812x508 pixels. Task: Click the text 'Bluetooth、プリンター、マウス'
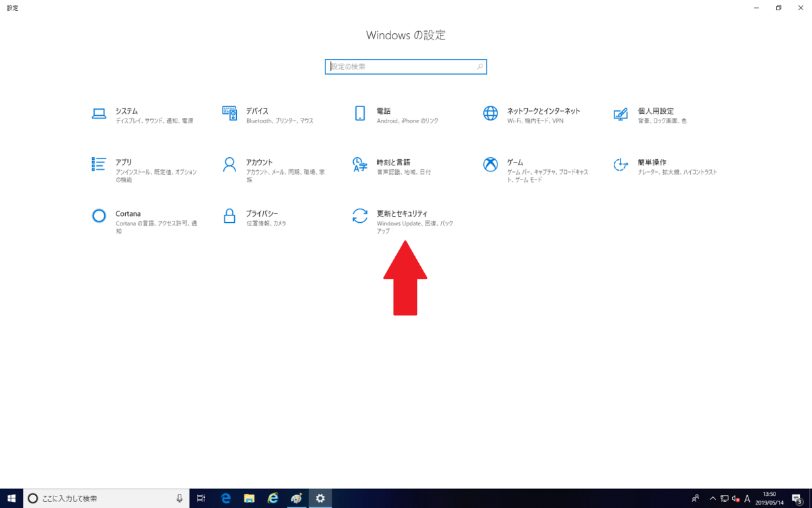279,121
